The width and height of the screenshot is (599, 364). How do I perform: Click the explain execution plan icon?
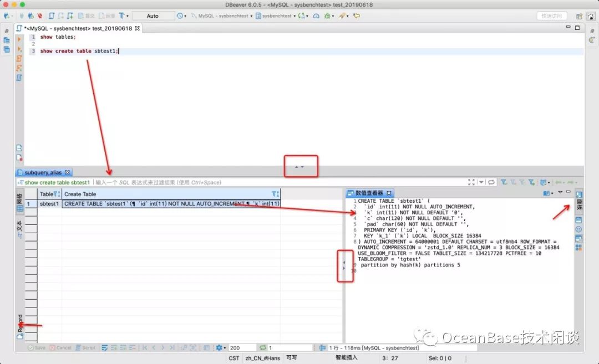(x=19, y=68)
